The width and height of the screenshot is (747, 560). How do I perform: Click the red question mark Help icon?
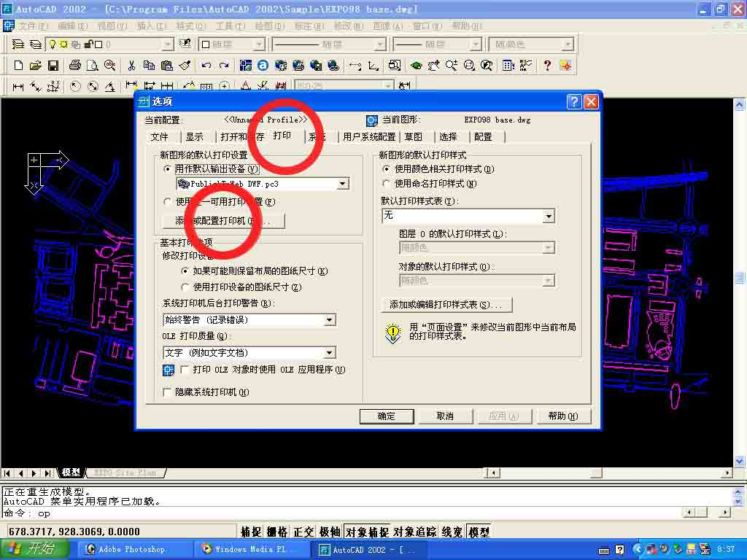tap(547, 65)
